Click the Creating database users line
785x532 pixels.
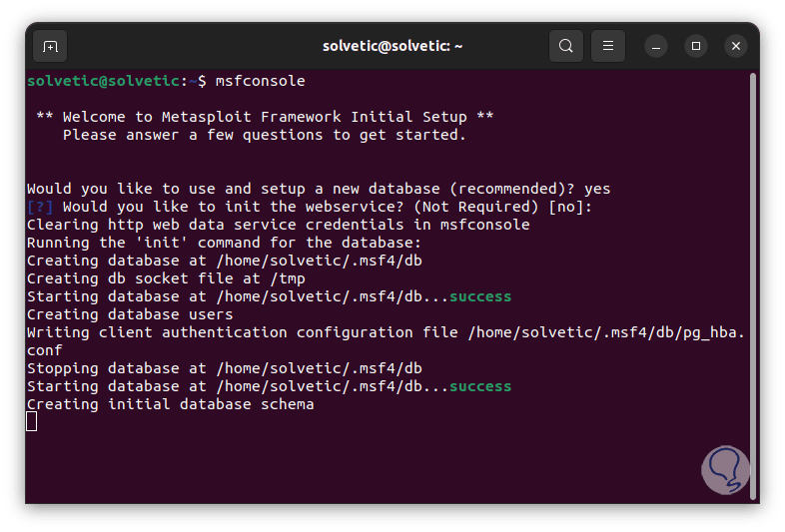coord(130,314)
